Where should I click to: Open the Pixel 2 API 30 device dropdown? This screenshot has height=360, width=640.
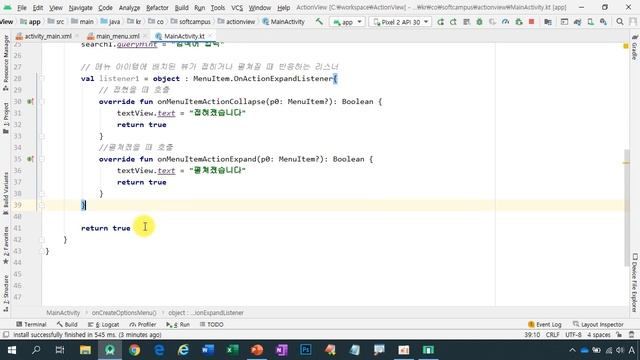click(x=400, y=22)
